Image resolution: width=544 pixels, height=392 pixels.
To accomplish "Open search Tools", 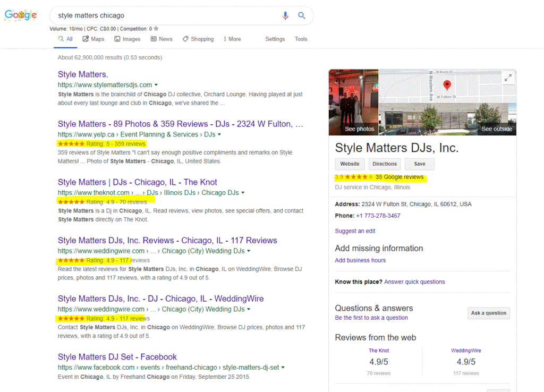I will click(x=301, y=39).
